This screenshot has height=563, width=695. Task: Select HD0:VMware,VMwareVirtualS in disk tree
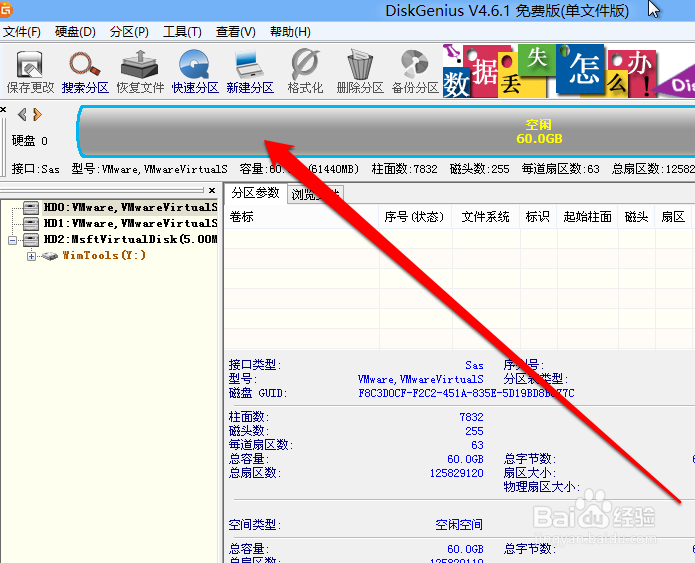[x=130, y=207]
